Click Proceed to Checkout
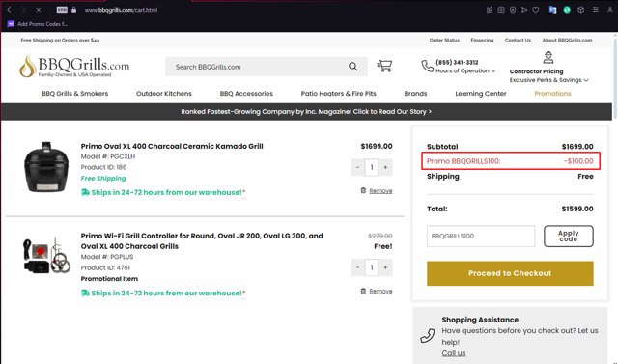Screen dimensions: 618x364 [510, 273]
